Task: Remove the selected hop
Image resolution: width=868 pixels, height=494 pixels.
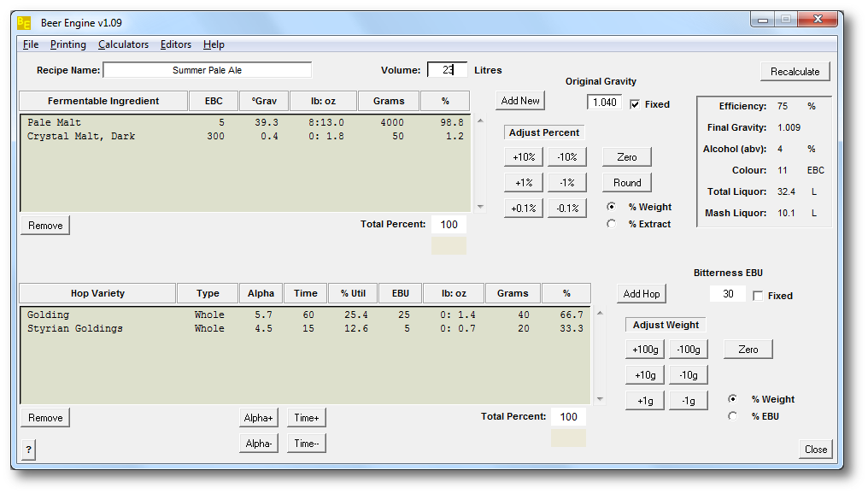Action: click(45, 418)
